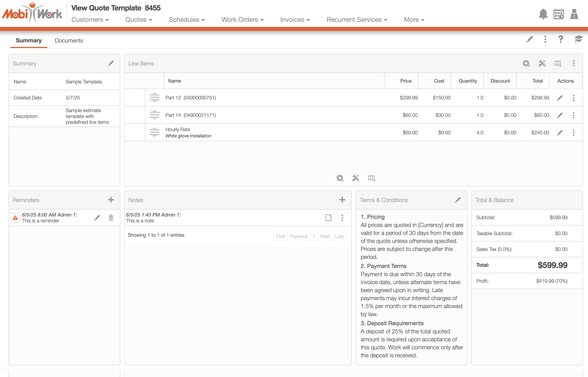The image size is (588, 377).
Task: Open the notifications bell icon
Action: tap(543, 14)
